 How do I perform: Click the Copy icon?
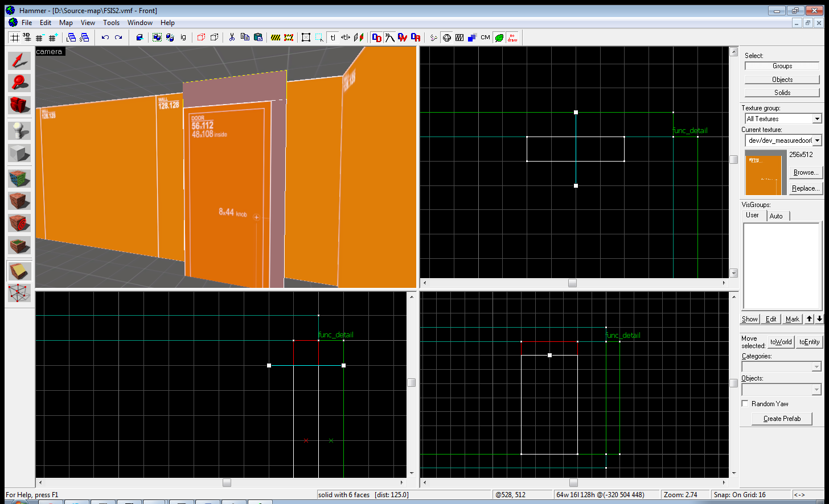pos(245,38)
